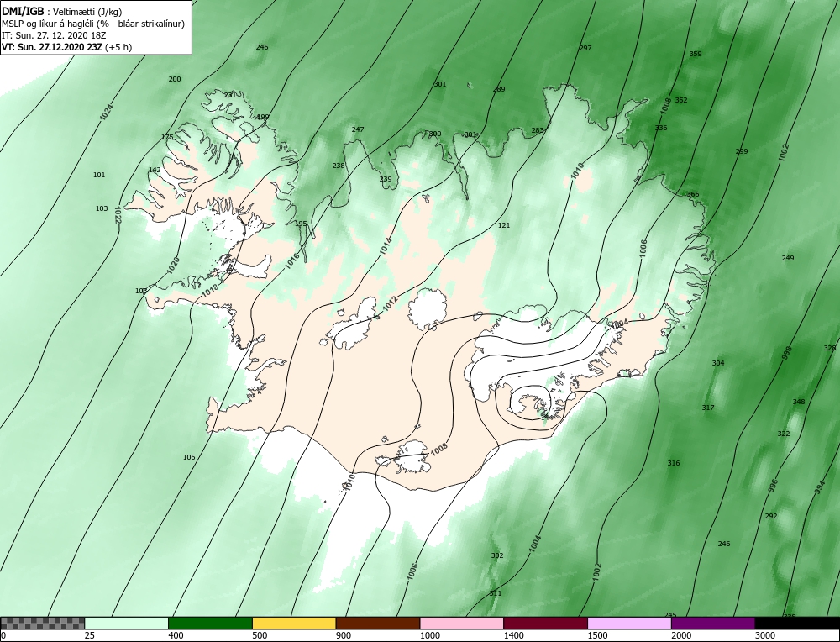Click the legend scale label '3000'

(765, 635)
